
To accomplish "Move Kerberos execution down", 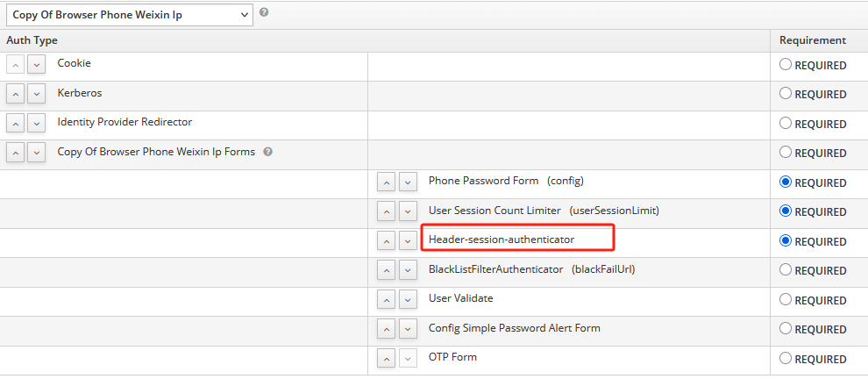I will click(36, 94).
